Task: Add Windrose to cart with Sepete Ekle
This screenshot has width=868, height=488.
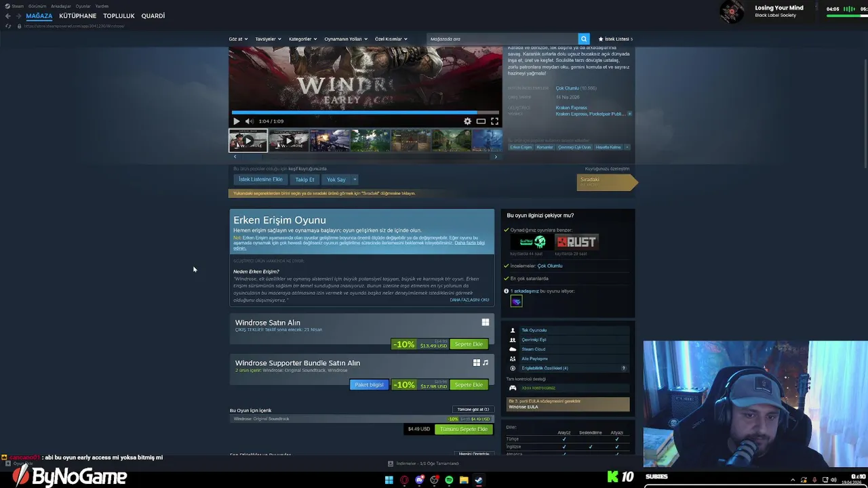Action: (469, 344)
